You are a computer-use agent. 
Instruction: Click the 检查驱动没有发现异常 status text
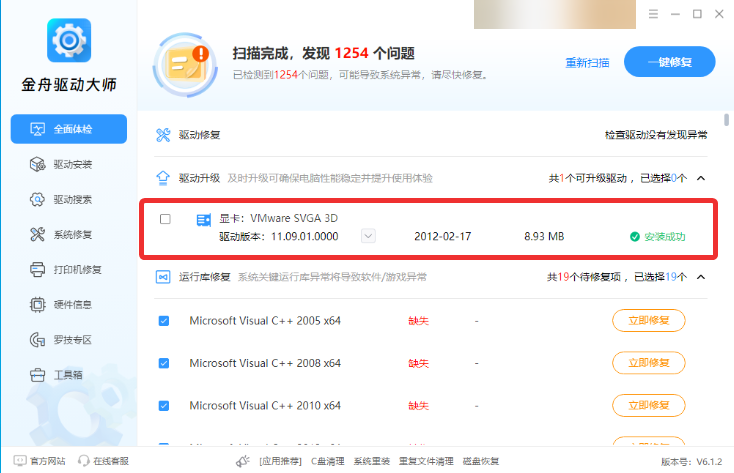click(x=656, y=135)
